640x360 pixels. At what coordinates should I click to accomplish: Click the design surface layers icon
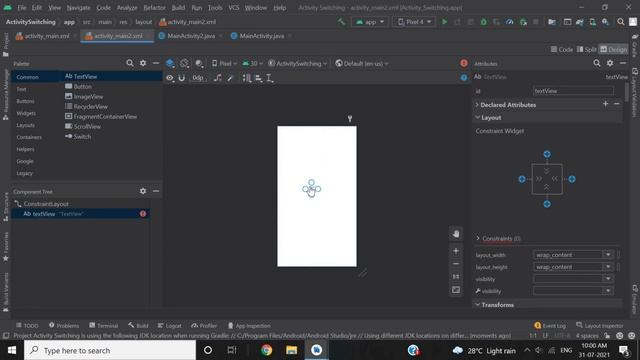click(x=170, y=63)
